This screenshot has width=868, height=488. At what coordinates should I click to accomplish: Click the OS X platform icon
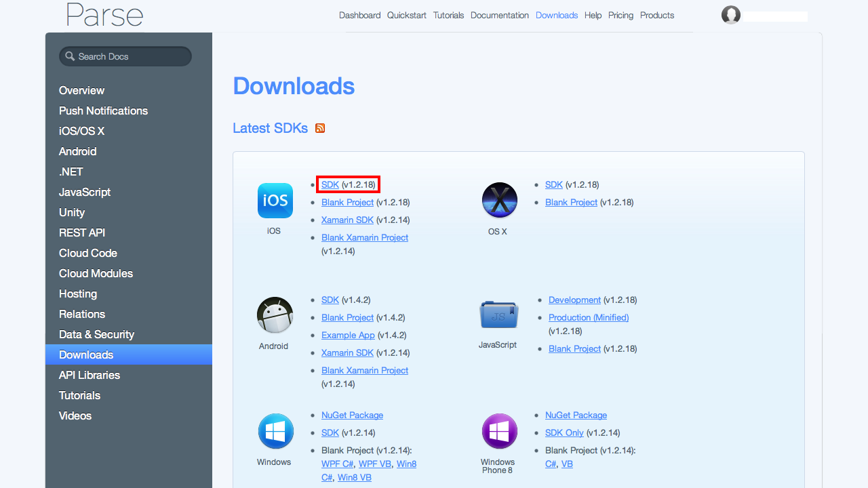(x=500, y=201)
